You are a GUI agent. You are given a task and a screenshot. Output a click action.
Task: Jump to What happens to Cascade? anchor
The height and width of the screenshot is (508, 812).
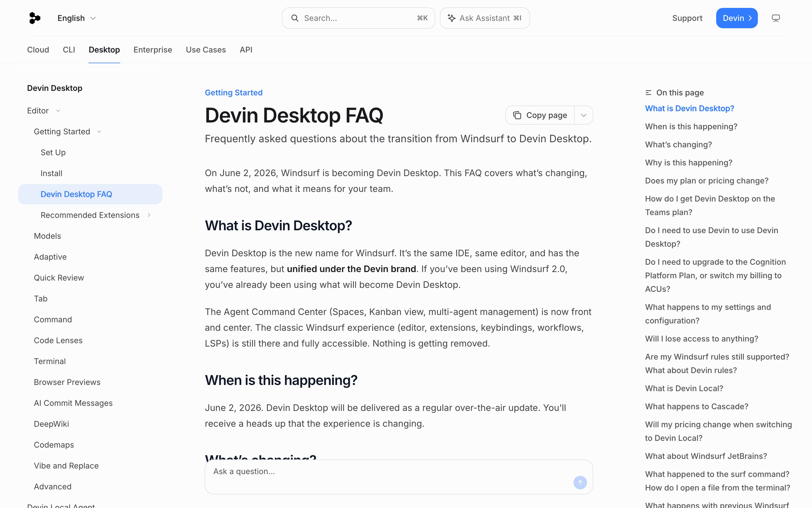coord(697,406)
